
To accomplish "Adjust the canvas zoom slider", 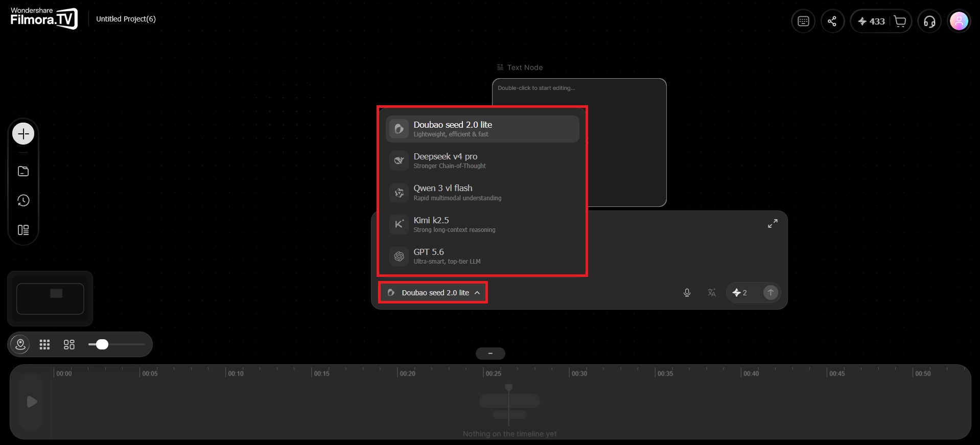I will click(116, 344).
